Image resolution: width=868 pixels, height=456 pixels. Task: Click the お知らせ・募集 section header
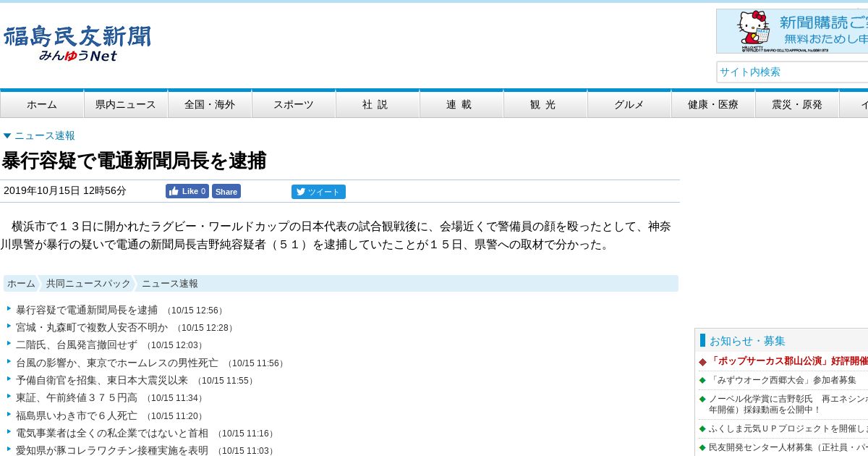[747, 340]
